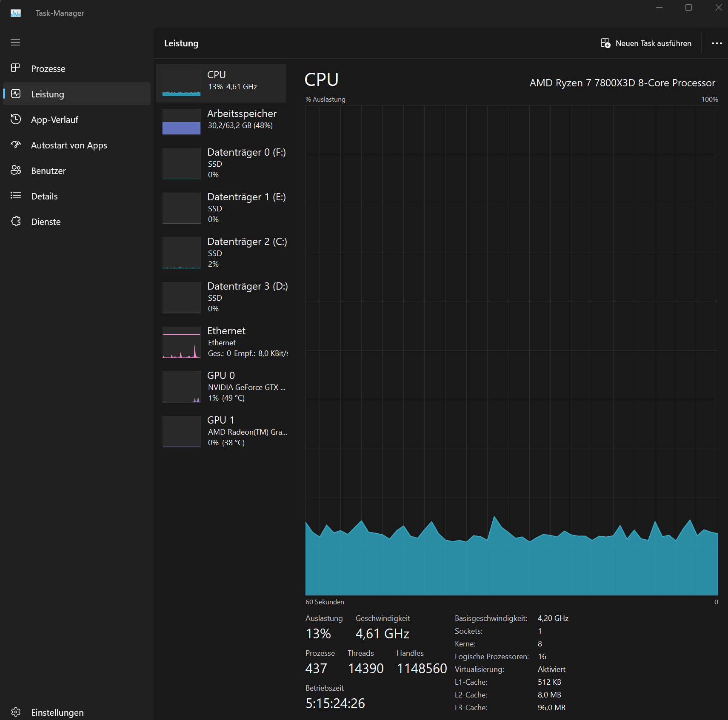Click the Leistung page heading
728x720 pixels.
pos(181,43)
